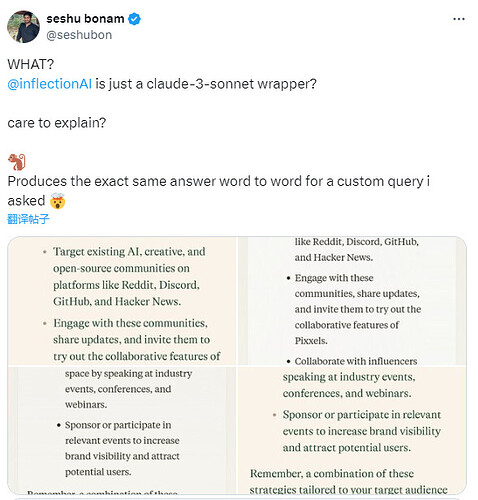Viewport: 478px width, 500px height.
Task: Click 'is just a claude-3-sonnet wrapper?' text
Action: [x=206, y=84]
